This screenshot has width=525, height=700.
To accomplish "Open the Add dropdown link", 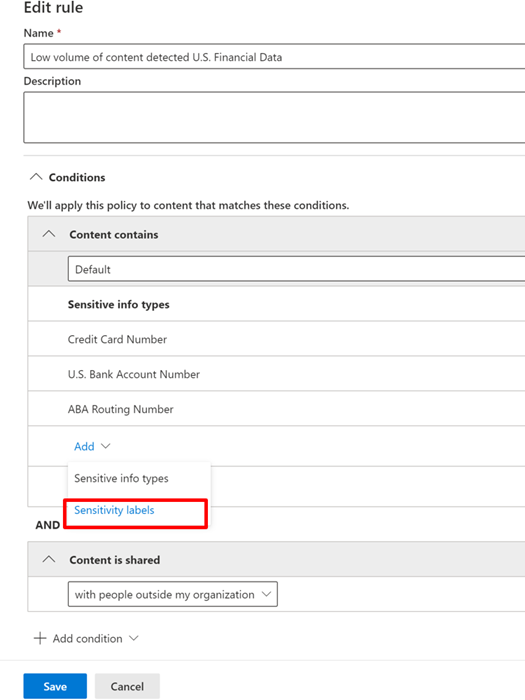I will tap(84, 446).
